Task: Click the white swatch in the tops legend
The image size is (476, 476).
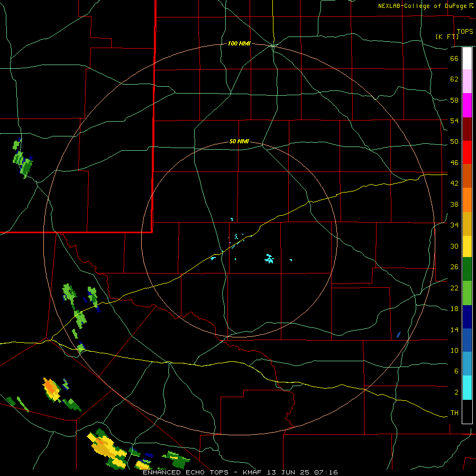Action: click(467, 58)
